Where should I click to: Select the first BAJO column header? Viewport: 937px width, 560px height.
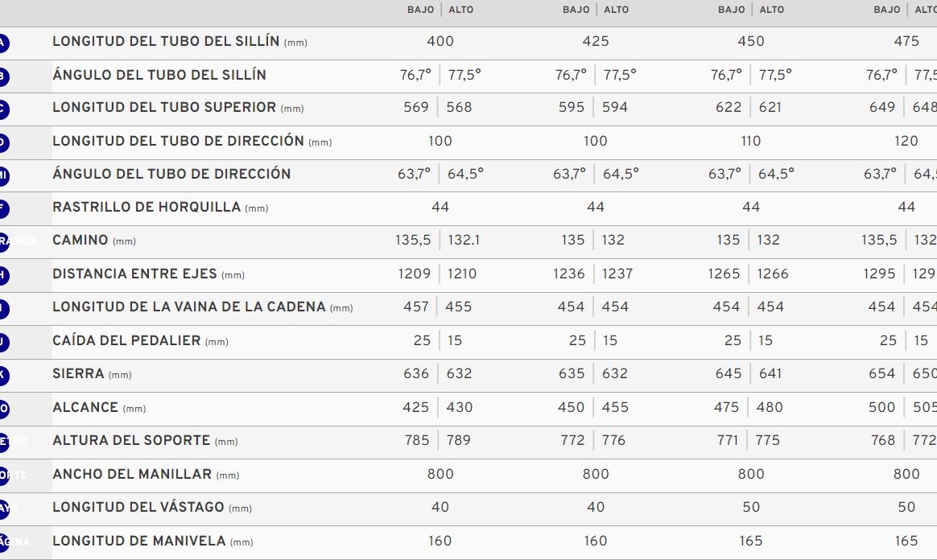tap(421, 10)
